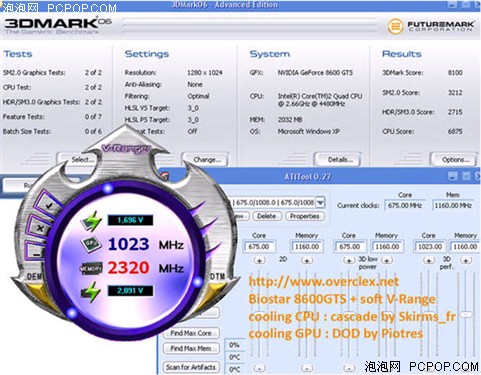Click the V-Ranger X cancel button
The height and width of the screenshot is (375, 481).
point(40,228)
